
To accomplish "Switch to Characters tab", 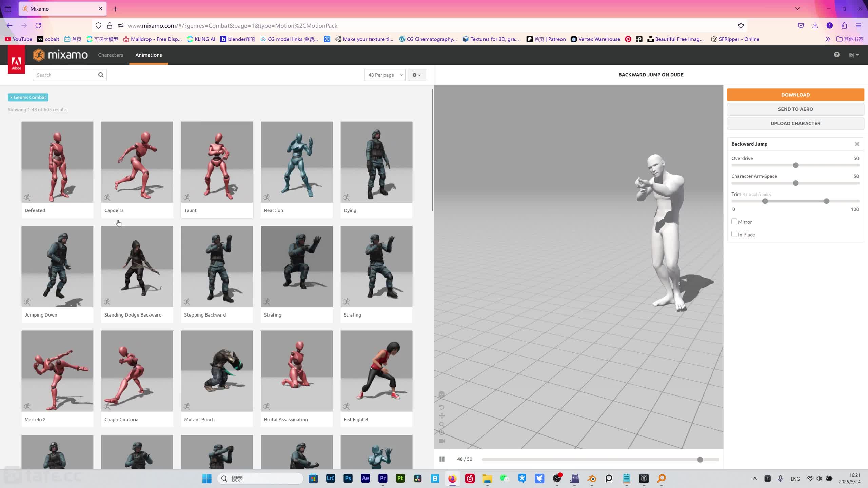I will point(111,55).
